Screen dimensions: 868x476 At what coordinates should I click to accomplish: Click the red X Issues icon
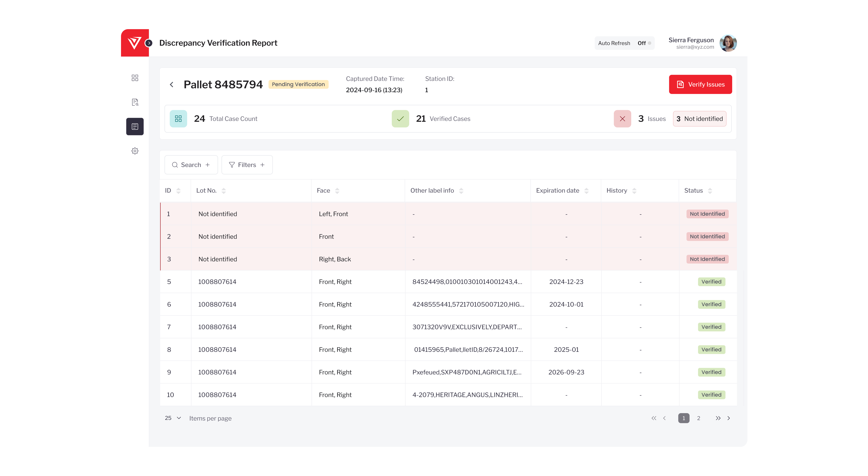point(622,119)
